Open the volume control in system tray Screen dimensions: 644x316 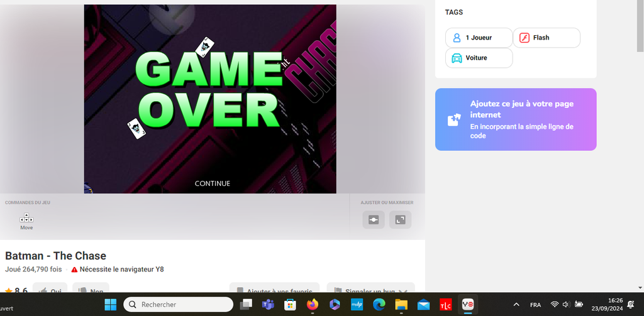click(567, 305)
